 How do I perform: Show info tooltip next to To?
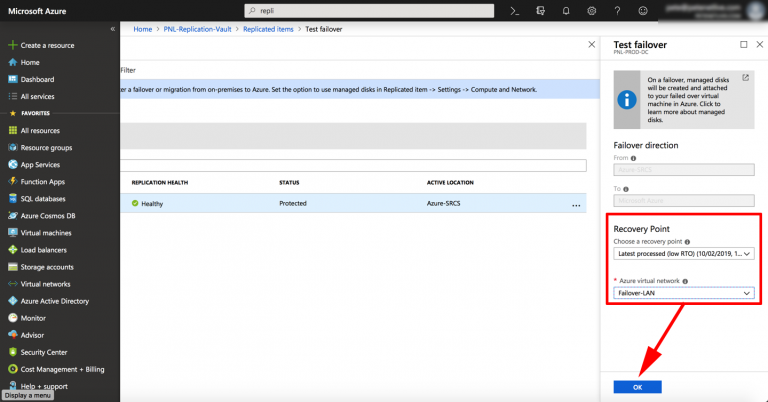click(626, 189)
